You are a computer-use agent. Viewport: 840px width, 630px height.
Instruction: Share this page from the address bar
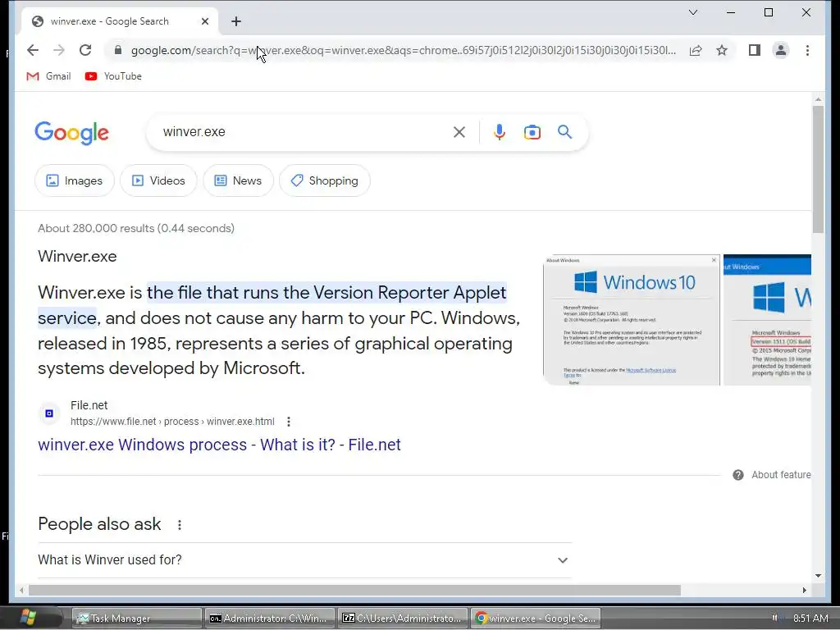696,50
